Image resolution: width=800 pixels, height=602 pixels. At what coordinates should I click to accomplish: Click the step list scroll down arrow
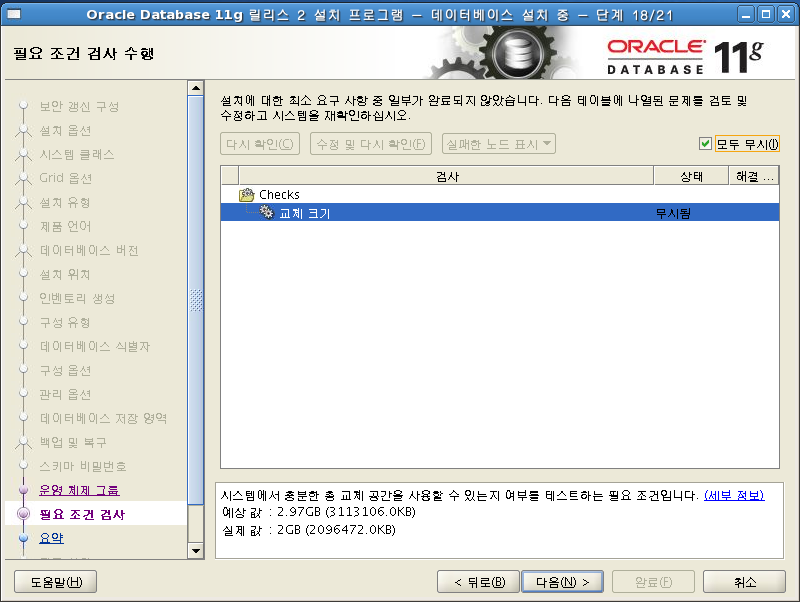pyautogui.click(x=195, y=550)
